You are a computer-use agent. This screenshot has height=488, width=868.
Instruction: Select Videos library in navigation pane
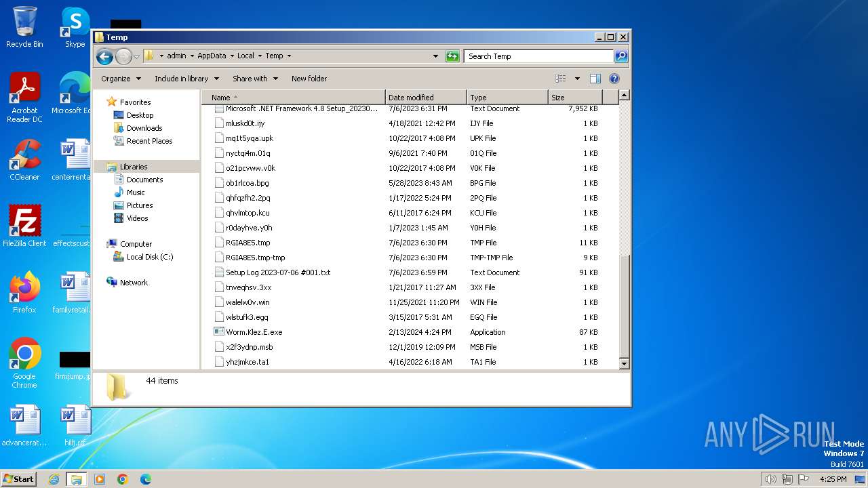137,218
